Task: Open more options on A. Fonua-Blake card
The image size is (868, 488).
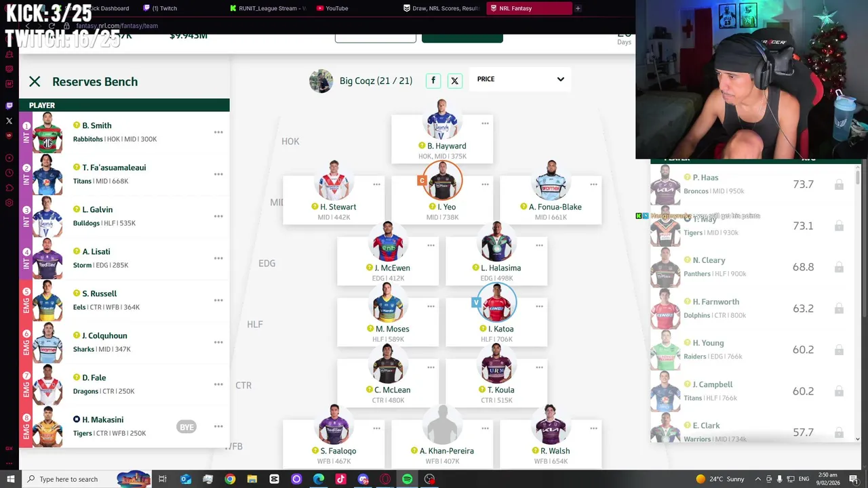Action: (593, 184)
